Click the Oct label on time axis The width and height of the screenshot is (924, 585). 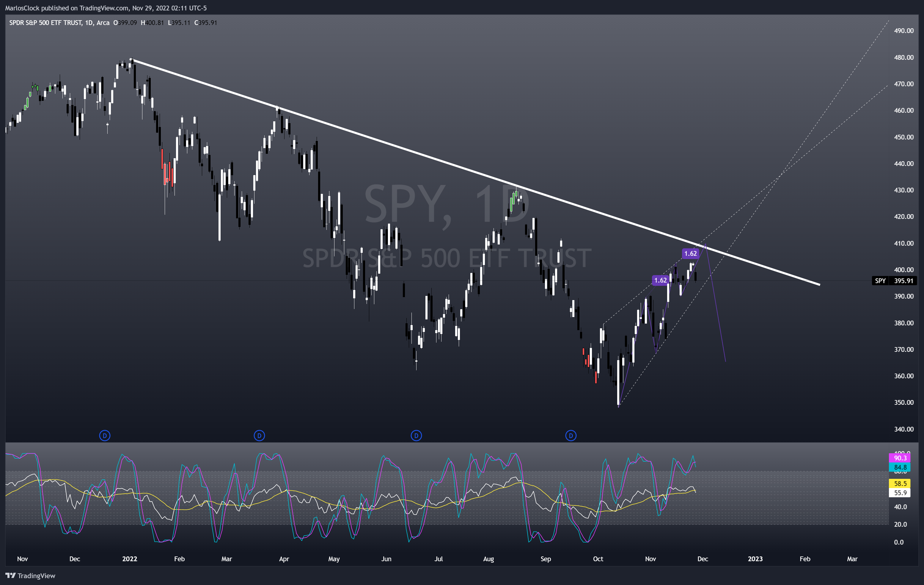(x=598, y=559)
